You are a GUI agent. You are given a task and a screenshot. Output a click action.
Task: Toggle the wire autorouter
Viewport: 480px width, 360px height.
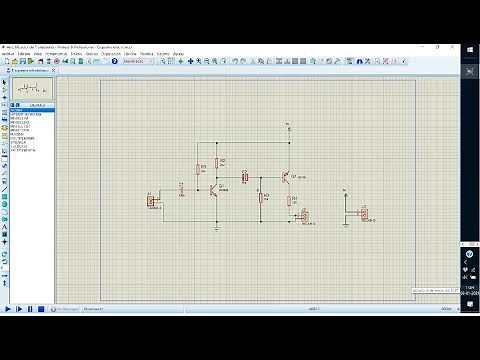(349, 61)
